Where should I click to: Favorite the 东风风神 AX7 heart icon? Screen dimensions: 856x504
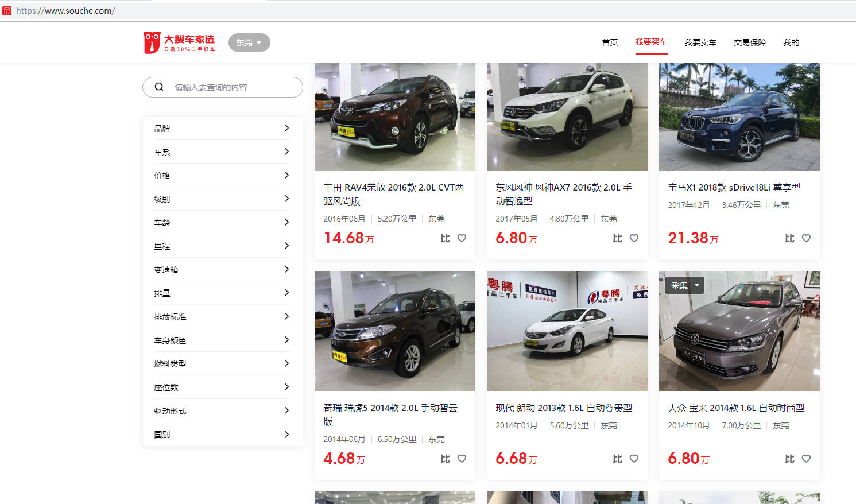[634, 238]
